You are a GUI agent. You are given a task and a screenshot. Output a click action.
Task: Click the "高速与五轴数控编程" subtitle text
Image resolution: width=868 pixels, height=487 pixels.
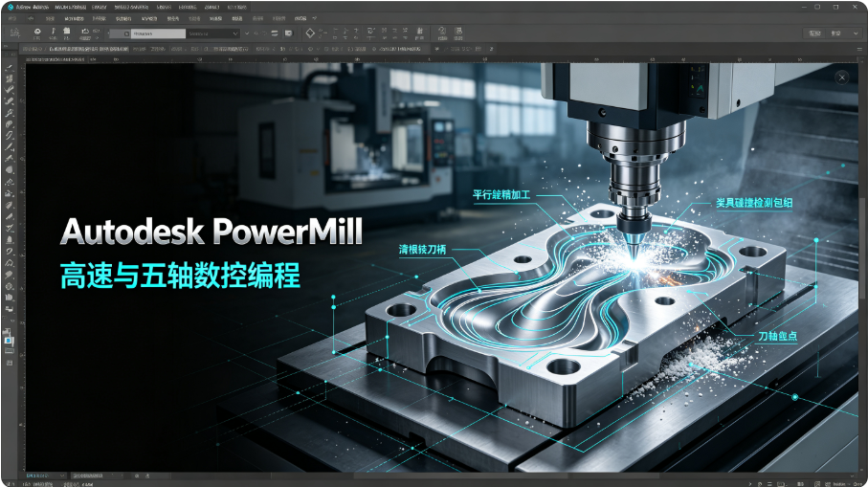click(181, 276)
